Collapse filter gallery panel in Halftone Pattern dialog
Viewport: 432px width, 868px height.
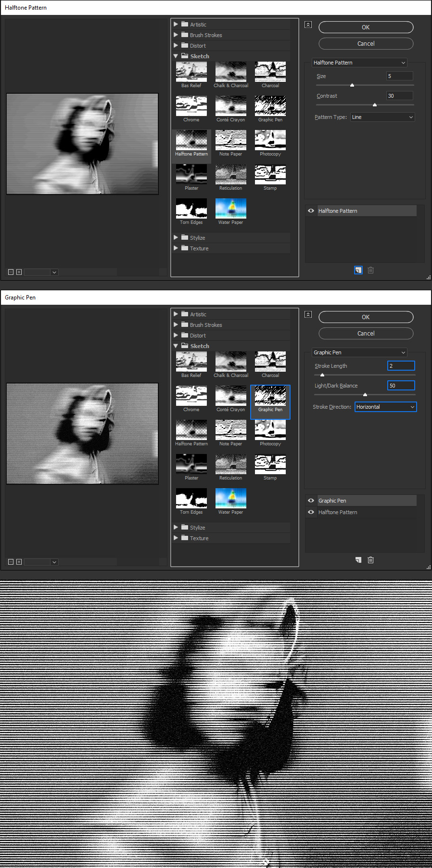click(308, 25)
